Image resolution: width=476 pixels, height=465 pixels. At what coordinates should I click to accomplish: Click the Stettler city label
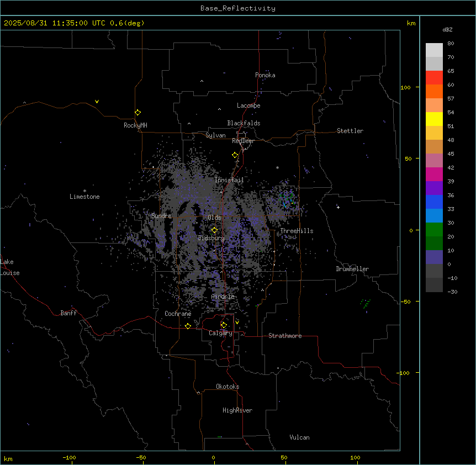tap(350, 131)
